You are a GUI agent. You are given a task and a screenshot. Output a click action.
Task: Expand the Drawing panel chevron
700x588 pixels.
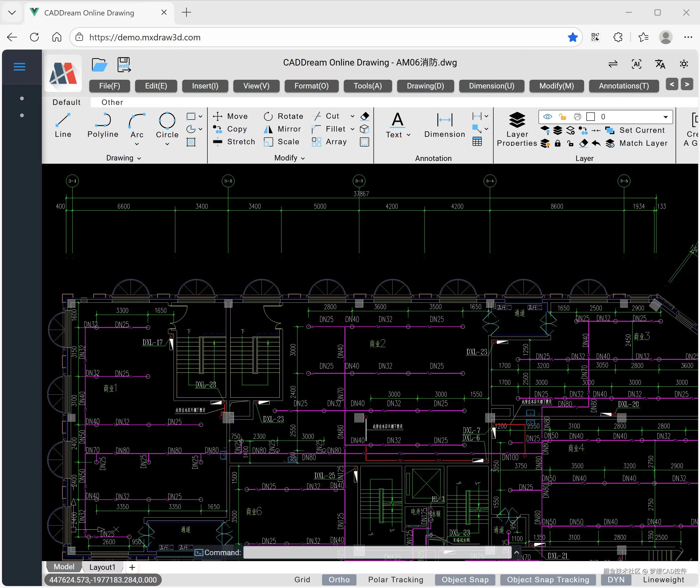click(x=139, y=158)
